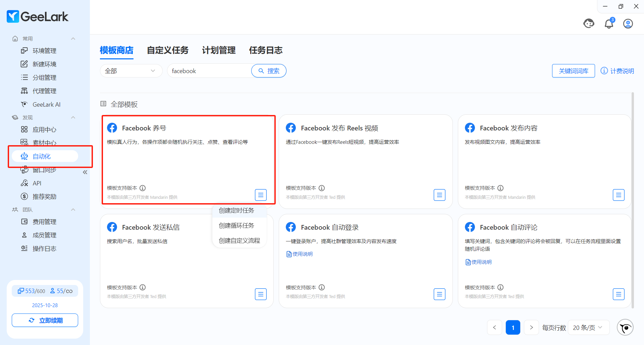The image size is (644, 345).
Task: Open 费用管理 in sidebar
Action: click(x=44, y=222)
